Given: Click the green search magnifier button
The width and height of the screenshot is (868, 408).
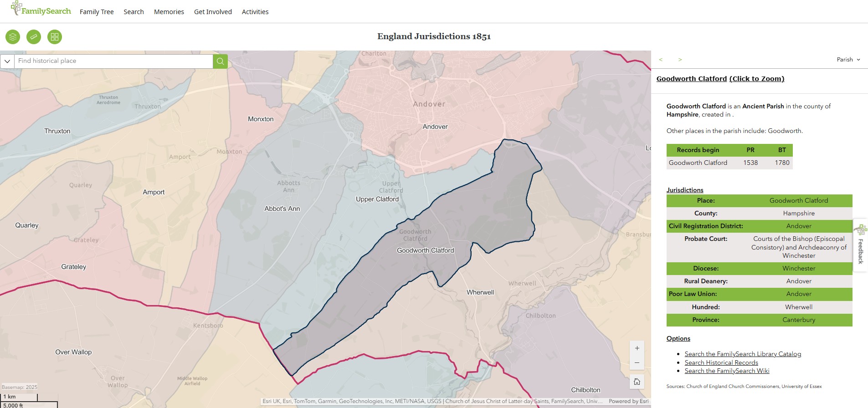Looking at the screenshot, I should click(x=220, y=61).
